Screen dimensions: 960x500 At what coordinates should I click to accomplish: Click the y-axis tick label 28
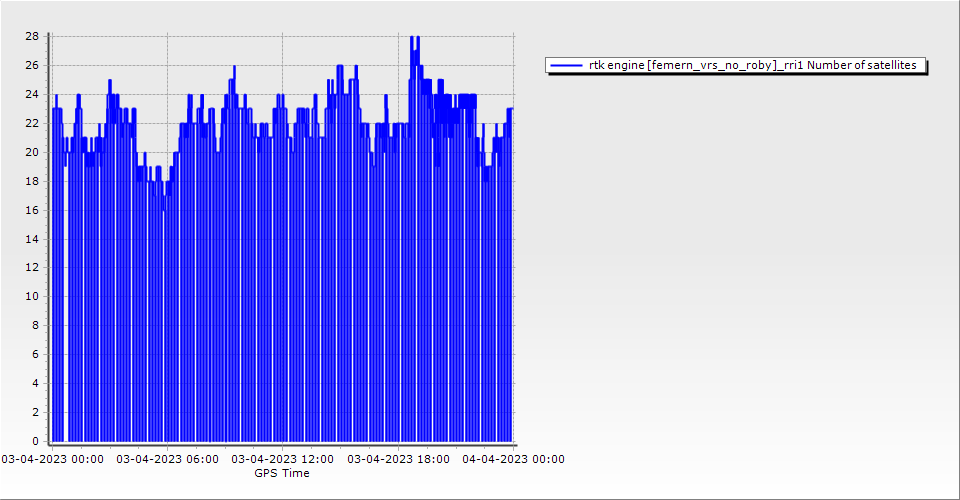(31, 36)
